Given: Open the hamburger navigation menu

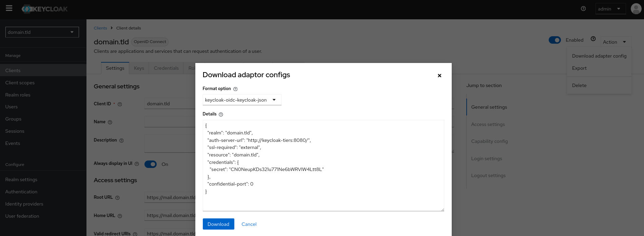Looking at the screenshot, I should 9,8.
